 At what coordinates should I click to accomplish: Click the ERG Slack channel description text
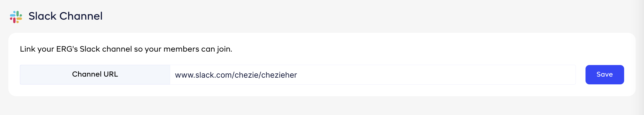pyautogui.click(x=126, y=49)
